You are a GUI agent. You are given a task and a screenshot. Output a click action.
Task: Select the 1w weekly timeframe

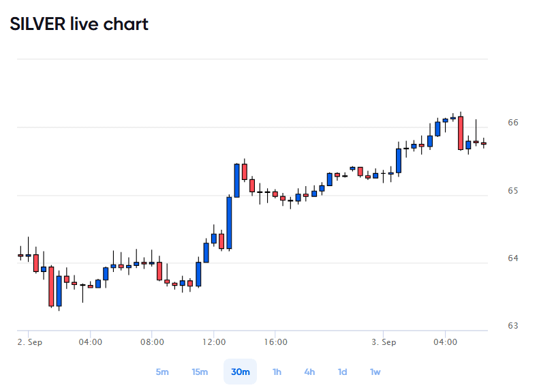click(x=375, y=372)
